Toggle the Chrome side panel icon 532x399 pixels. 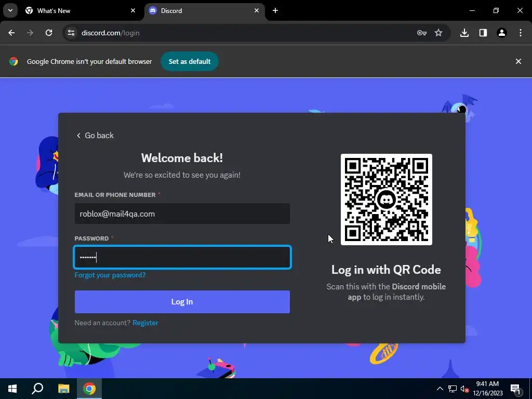point(483,33)
